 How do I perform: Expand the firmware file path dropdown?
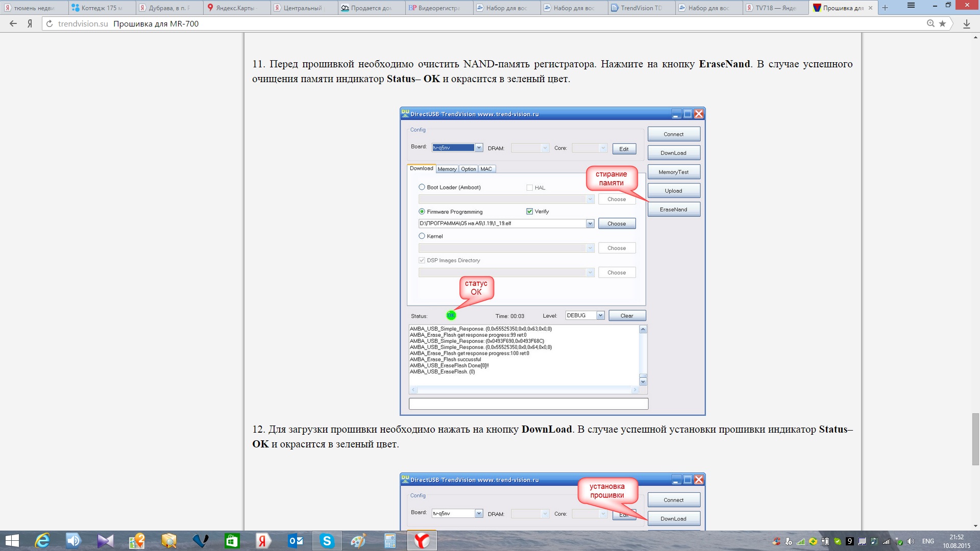click(590, 223)
